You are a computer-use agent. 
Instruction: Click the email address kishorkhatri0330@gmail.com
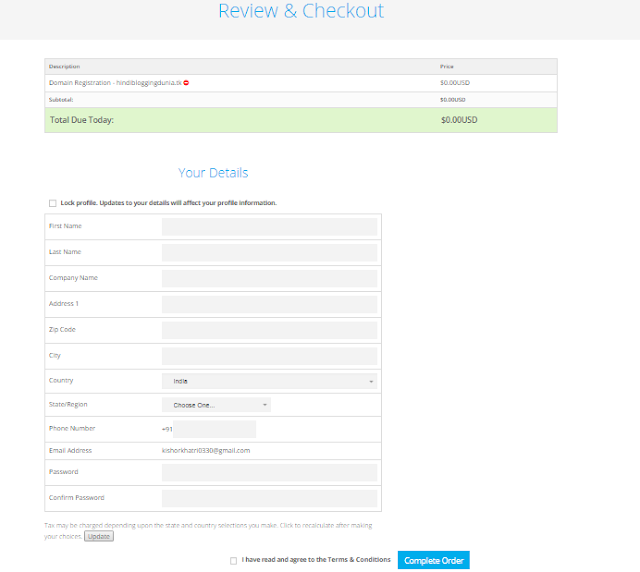tap(206, 451)
